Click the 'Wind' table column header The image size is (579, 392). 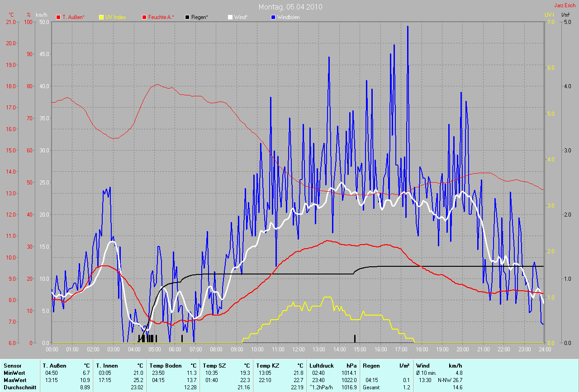pyautogui.click(x=422, y=365)
